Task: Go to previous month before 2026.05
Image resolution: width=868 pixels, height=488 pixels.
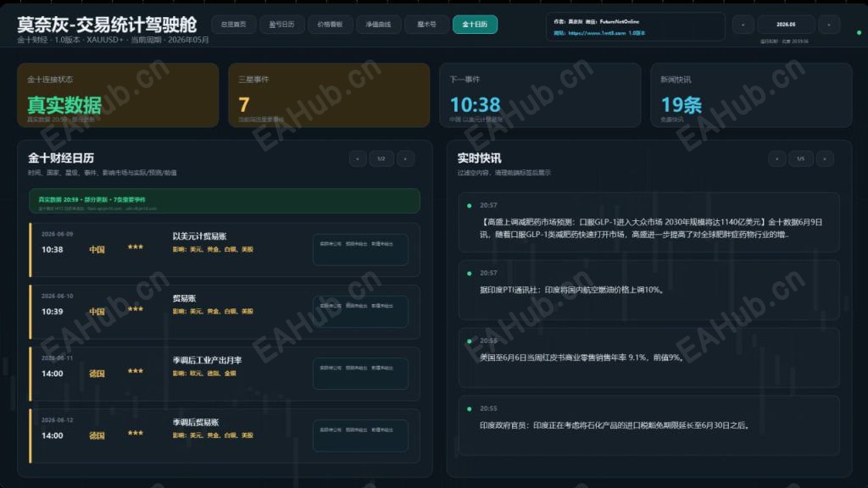Action: pos(743,25)
